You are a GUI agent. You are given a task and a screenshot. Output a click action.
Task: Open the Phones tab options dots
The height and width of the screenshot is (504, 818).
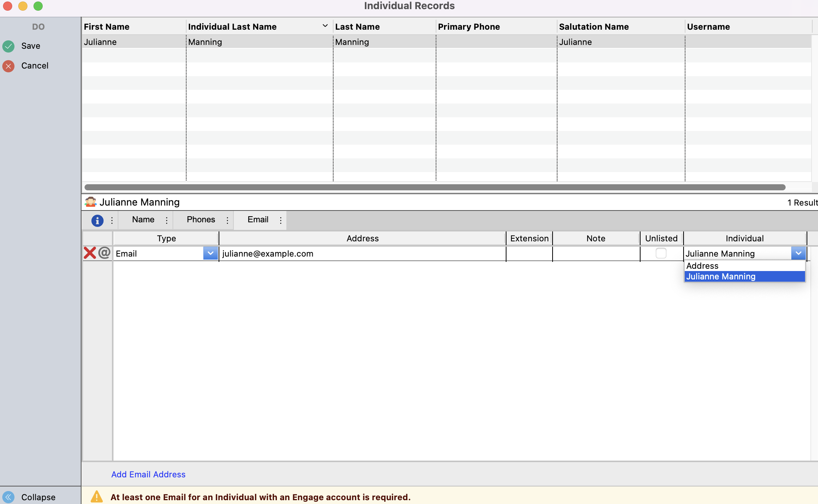(227, 220)
